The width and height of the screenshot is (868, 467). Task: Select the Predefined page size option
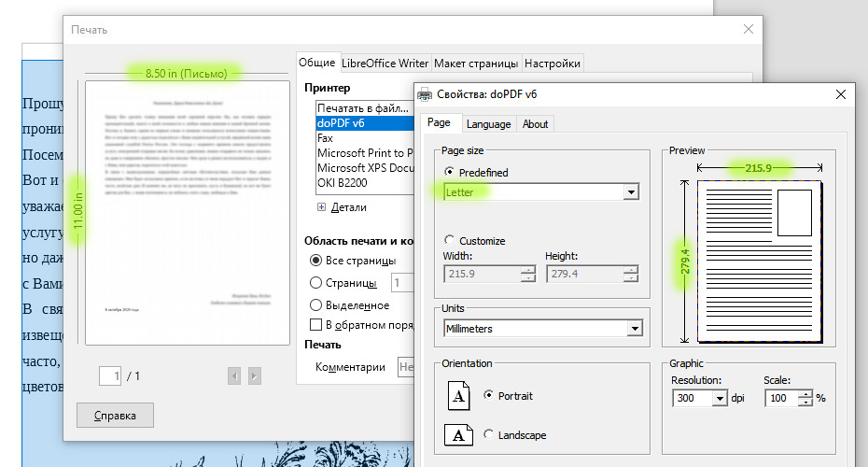pos(450,173)
